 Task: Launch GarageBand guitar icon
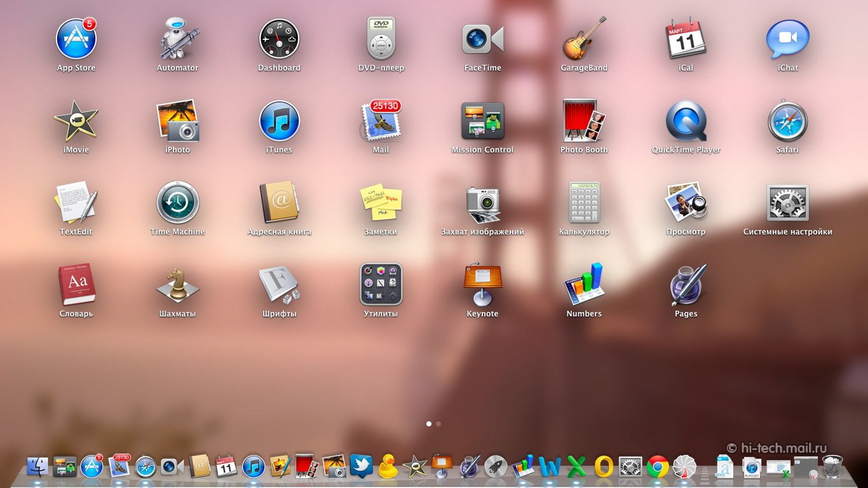pyautogui.click(x=585, y=39)
